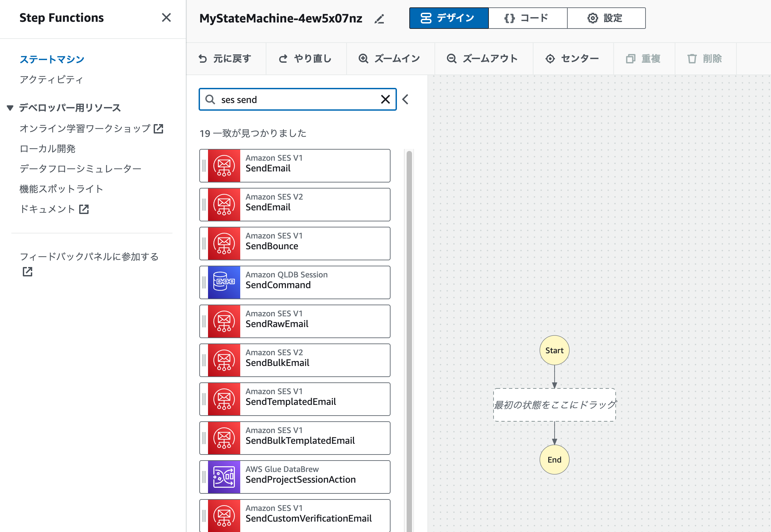Switch to the コード tab
771x532 pixels.
[527, 18]
